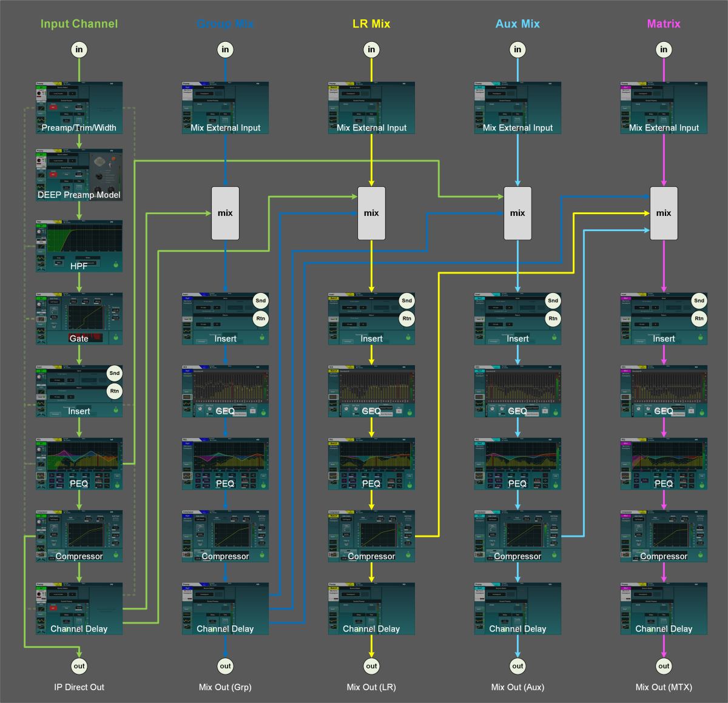Open the Input Channel Gate thumbnail
The width and height of the screenshot is (728, 703).
tap(79, 318)
